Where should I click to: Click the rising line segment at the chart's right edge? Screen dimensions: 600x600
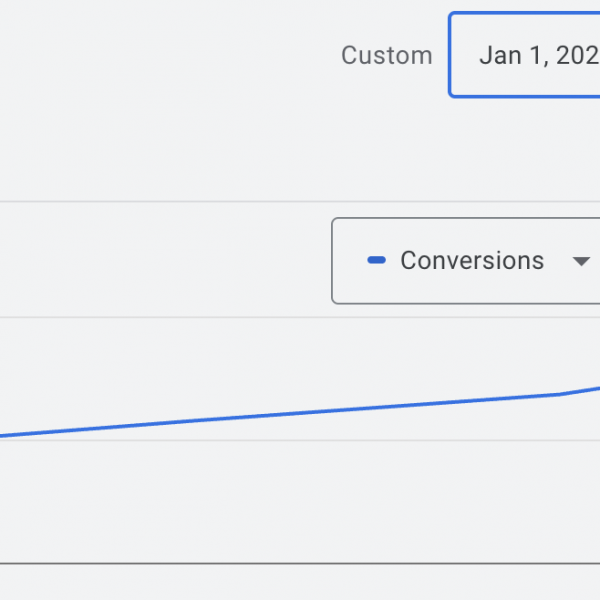[x=583, y=389]
